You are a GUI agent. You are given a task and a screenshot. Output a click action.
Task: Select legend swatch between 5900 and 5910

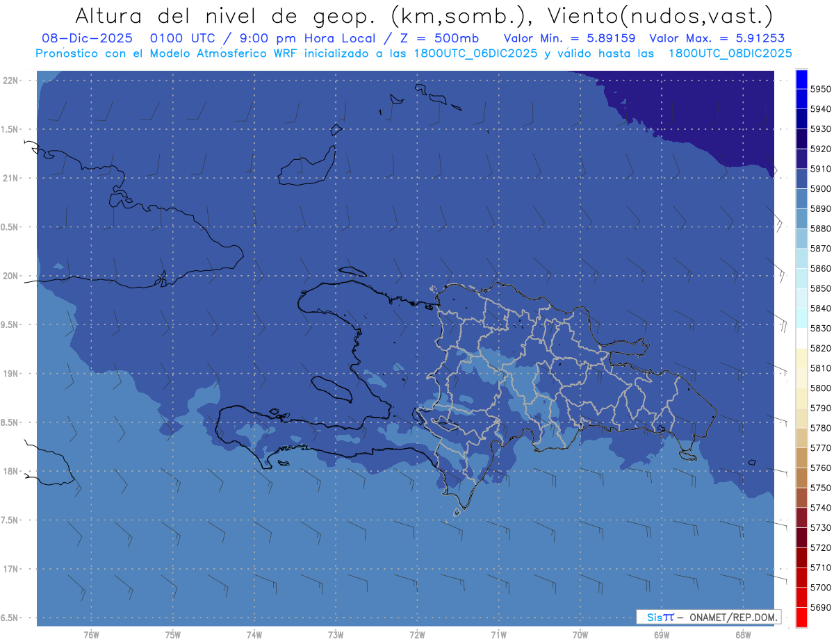pos(801,179)
